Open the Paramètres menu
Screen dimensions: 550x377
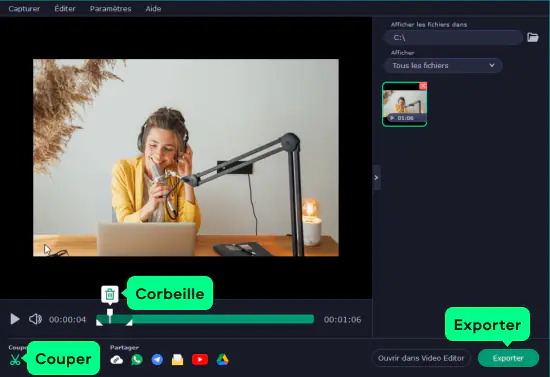click(x=110, y=9)
